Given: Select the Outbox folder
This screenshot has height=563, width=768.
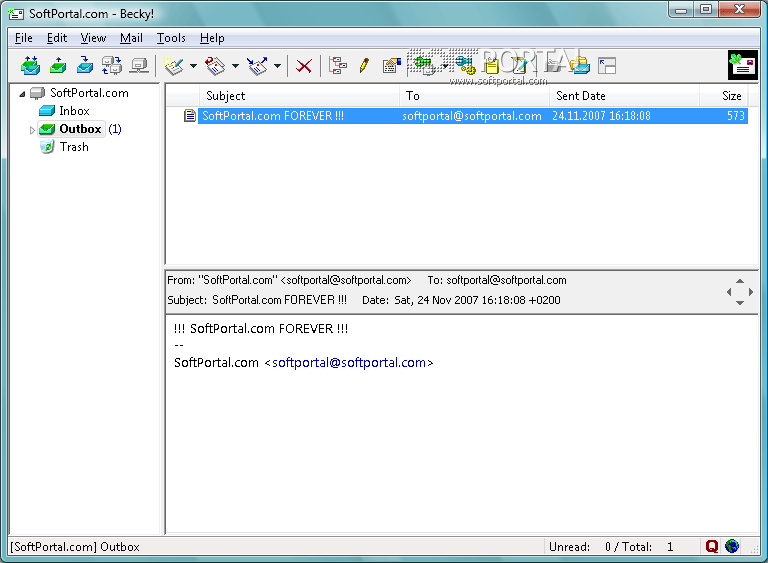Looking at the screenshot, I should coord(80,129).
